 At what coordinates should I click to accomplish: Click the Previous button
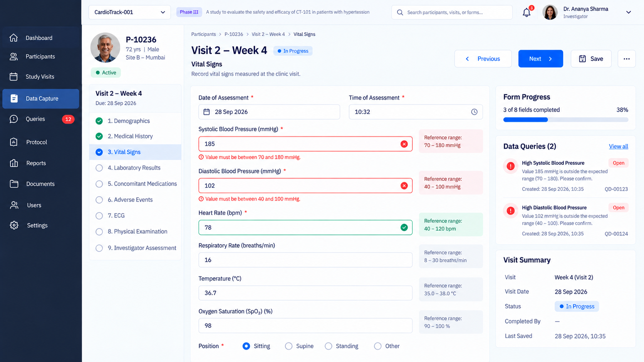click(x=483, y=59)
